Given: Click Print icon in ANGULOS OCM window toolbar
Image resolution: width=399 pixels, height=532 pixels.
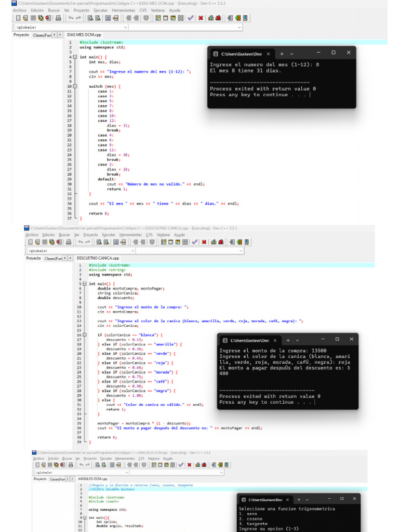Looking at the screenshot, I should click(x=71, y=465).
